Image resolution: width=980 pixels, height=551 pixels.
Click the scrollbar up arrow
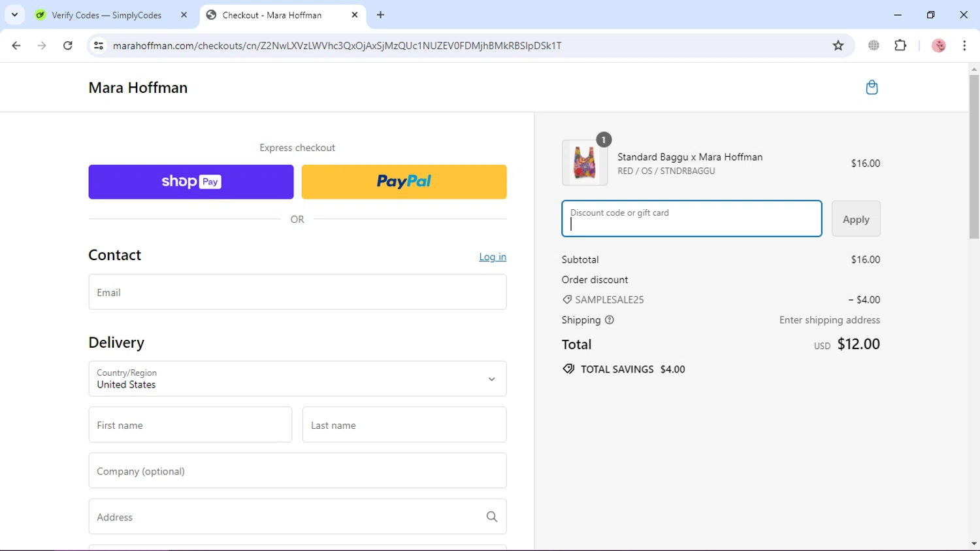pyautogui.click(x=974, y=69)
